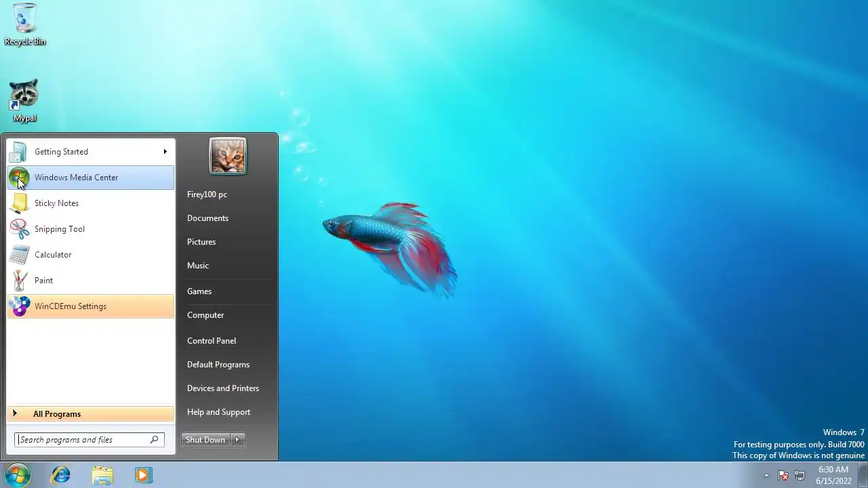Open Internet Explorer from the taskbar
Image resolution: width=868 pixels, height=488 pixels.
(x=61, y=475)
